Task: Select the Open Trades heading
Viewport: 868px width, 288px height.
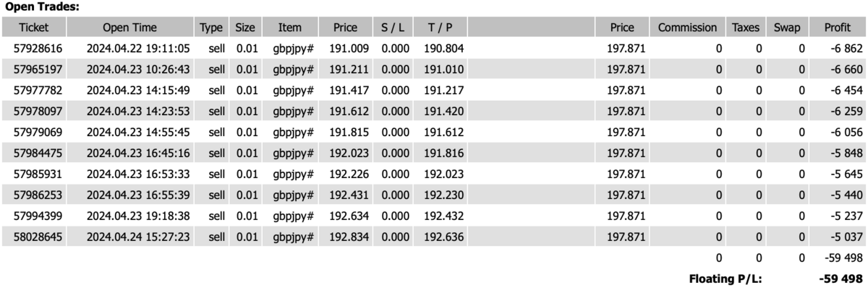Action: click(43, 7)
